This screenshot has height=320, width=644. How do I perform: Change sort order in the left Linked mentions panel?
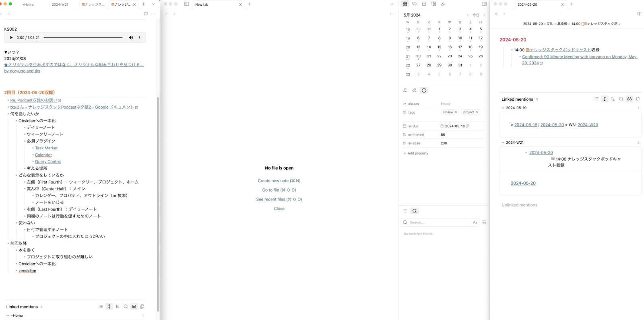click(x=118, y=307)
